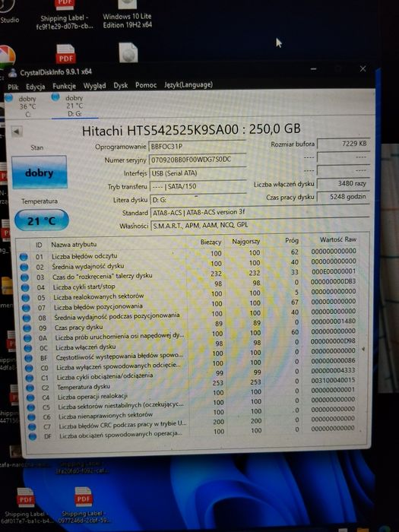The width and height of the screenshot is (399, 532).
Task: Click the Standard field ATA8-ACS
Action: tap(260, 212)
